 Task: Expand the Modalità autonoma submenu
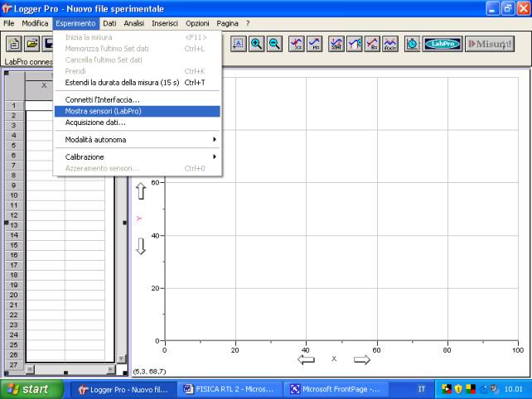tap(138, 139)
